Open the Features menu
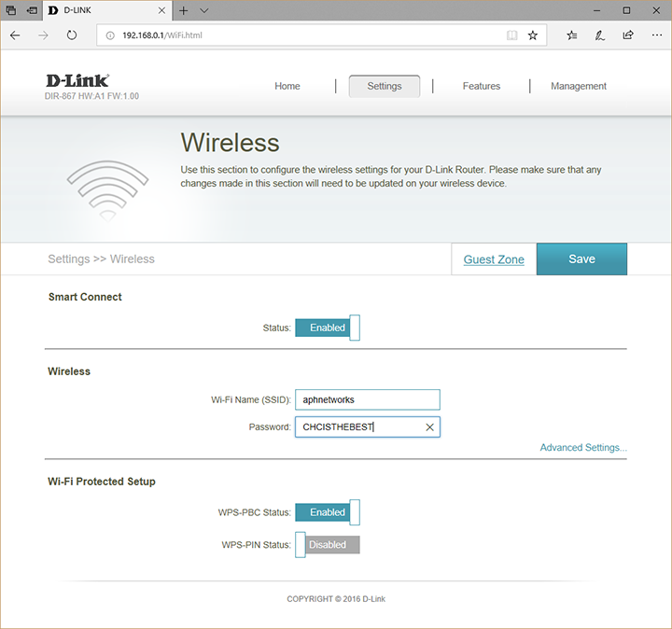Viewport: 672px width, 629px height. pyautogui.click(x=481, y=86)
